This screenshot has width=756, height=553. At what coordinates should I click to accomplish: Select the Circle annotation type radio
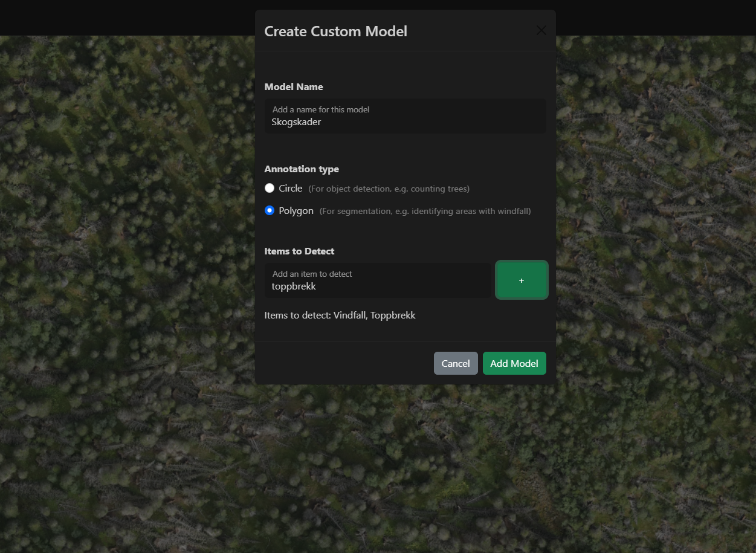[270, 189]
